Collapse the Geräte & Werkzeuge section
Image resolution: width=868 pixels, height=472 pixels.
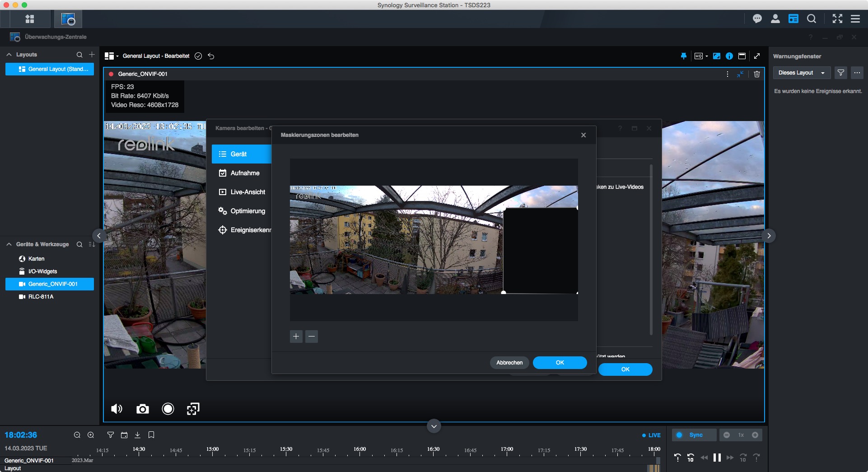click(9, 244)
